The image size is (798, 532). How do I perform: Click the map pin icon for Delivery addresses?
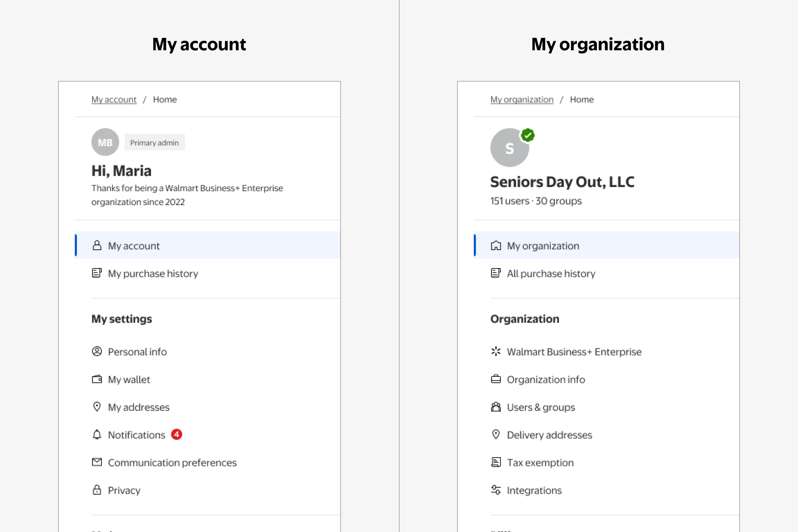[496, 434]
